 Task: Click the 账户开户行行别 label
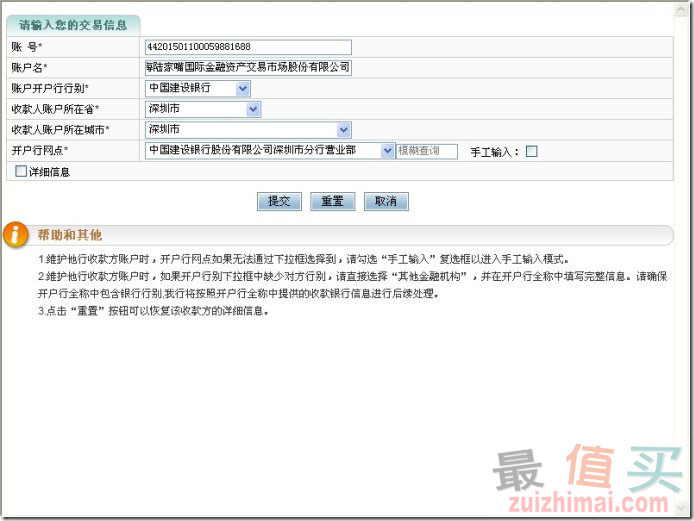(50, 88)
